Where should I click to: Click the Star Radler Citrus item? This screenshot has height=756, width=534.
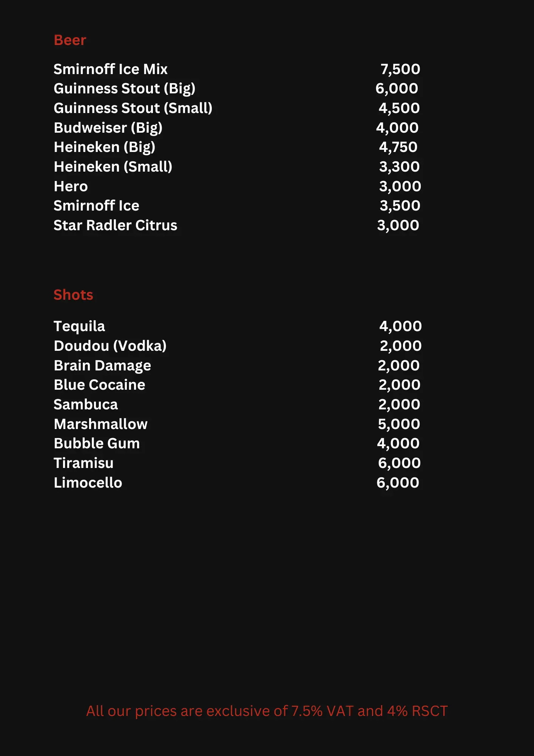click(x=115, y=225)
